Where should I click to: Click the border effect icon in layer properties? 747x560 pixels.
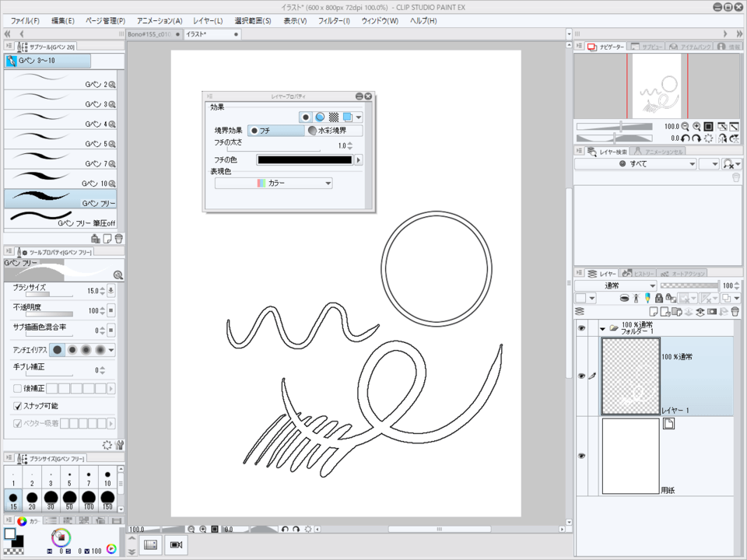306,117
